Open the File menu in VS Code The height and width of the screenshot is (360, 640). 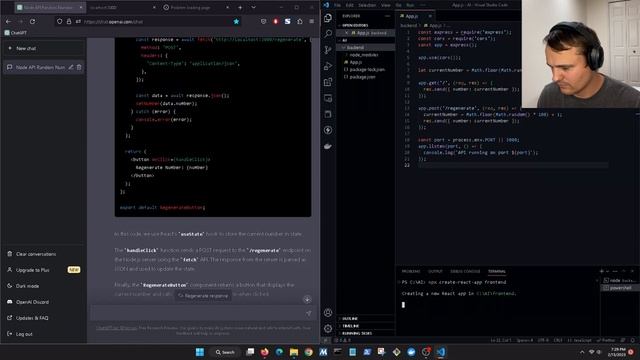pyautogui.click(x=338, y=5)
